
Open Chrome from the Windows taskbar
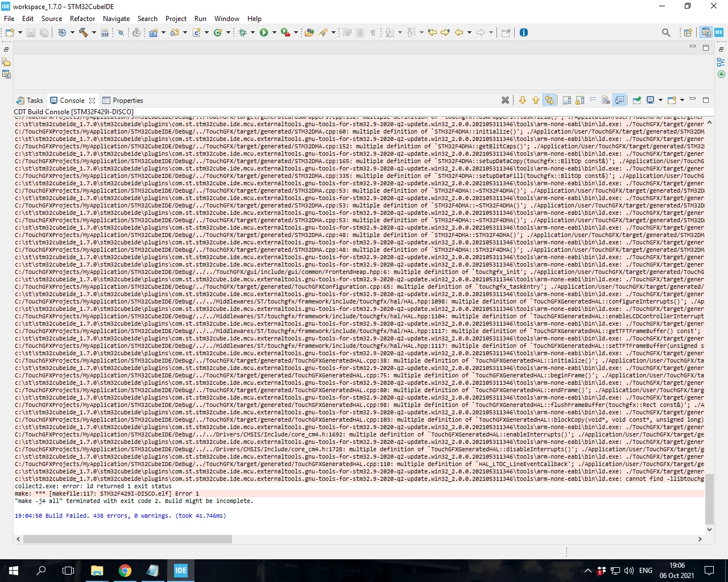tap(125, 571)
